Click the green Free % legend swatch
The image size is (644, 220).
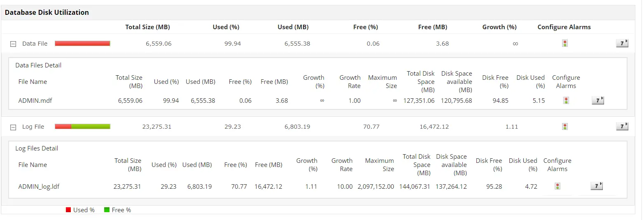pyautogui.click(x=107, y=210)
